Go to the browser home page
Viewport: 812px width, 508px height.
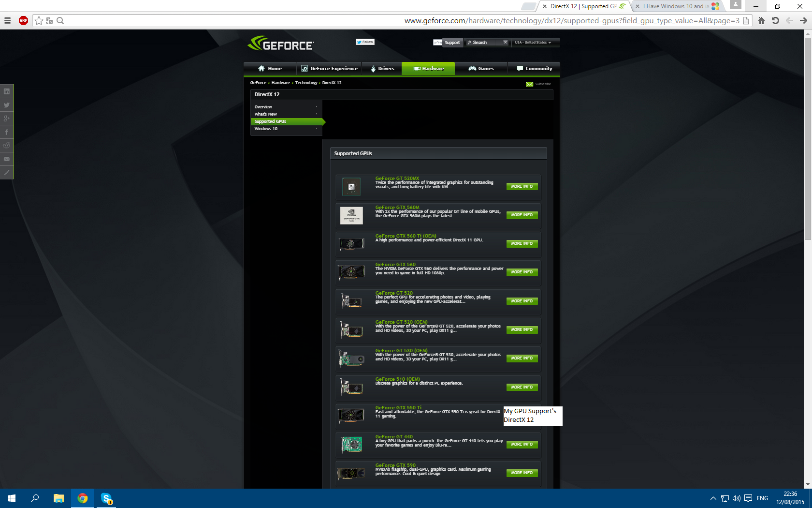point(761,20)
